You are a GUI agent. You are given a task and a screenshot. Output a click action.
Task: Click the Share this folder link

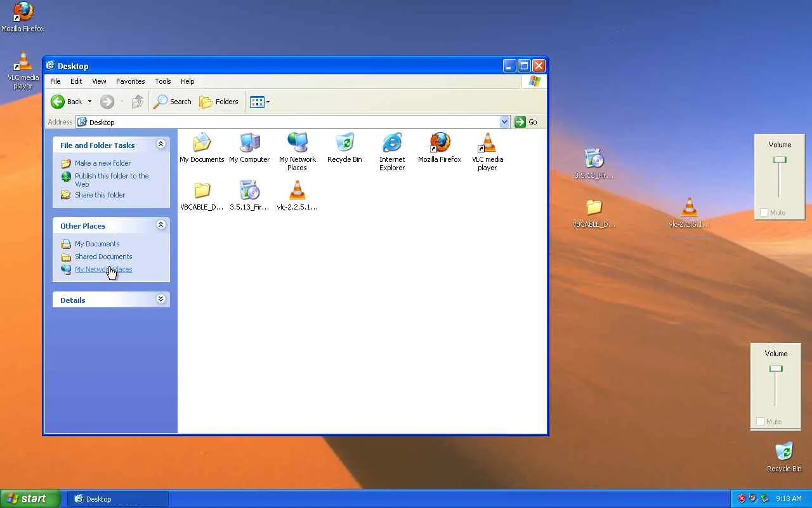(x=100, y=195)
